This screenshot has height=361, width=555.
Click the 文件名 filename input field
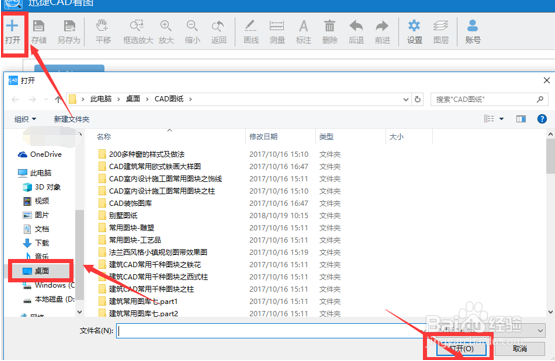pos(271,331)
